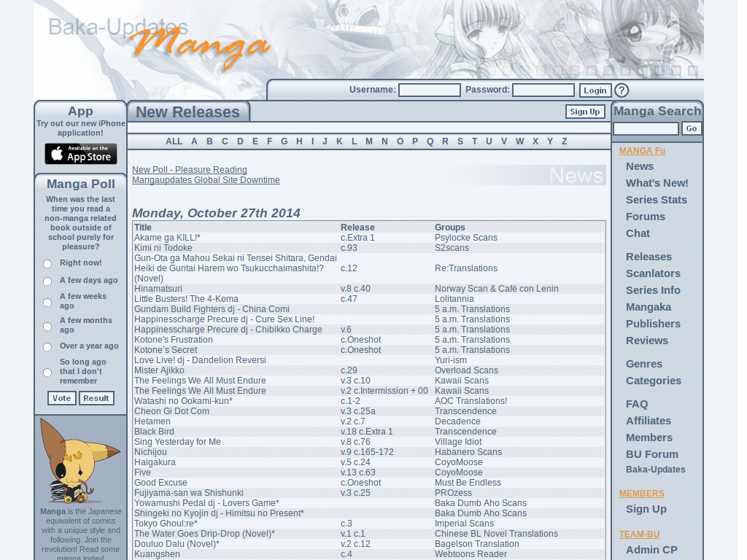The height and width of the screenshot is (560, 747).
Task: Click the mascot image in the sidebar
Action: pos(80,459)
